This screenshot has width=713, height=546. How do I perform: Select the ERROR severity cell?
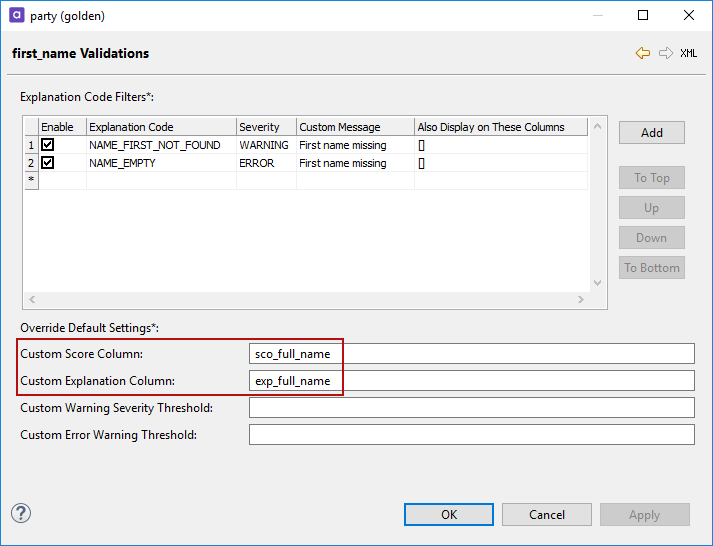(257, 163)
